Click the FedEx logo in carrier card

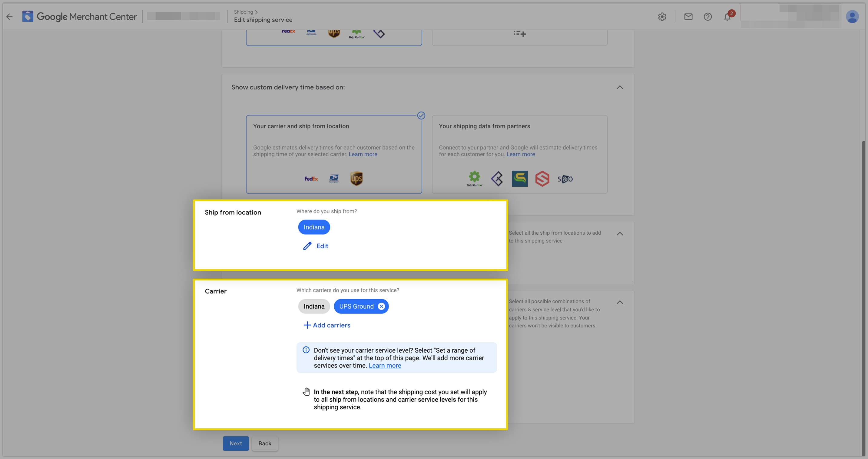coord(311,179)
